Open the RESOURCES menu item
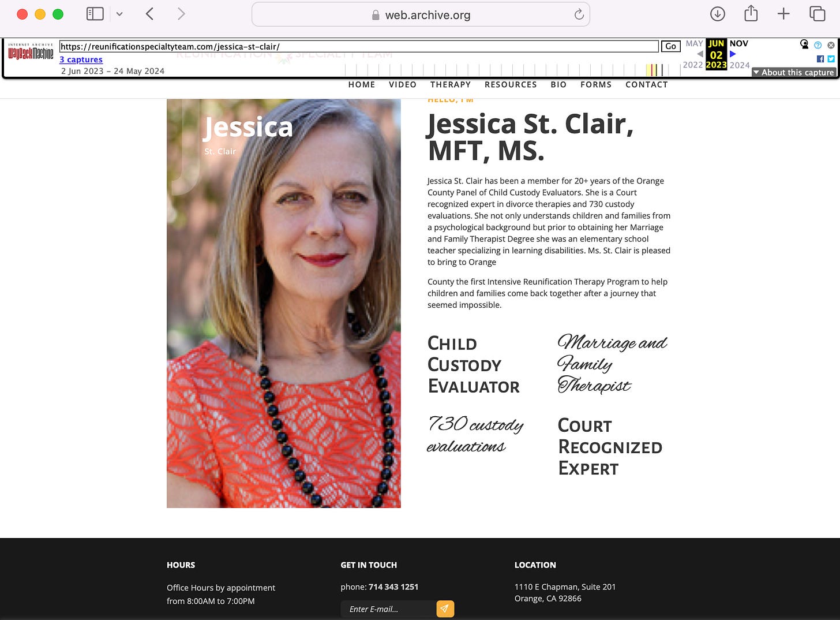The height and width of the screenshot is (620, 840). coord(511,84)
